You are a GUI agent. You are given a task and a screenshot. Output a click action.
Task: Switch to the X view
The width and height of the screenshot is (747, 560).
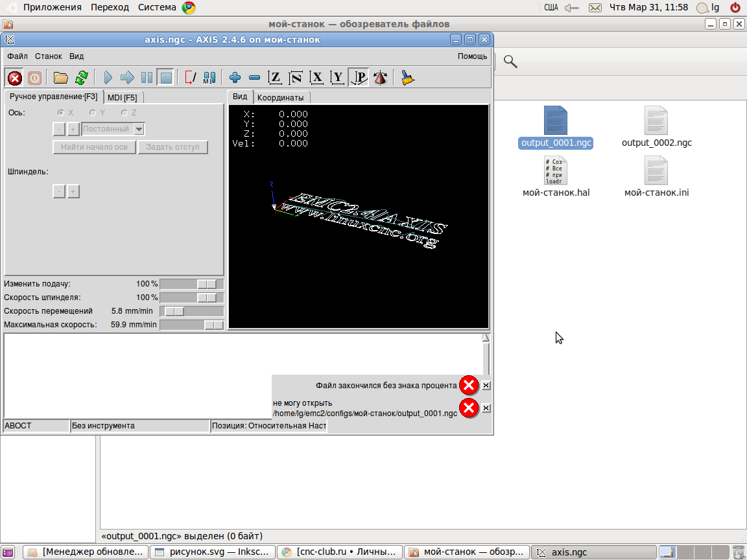(316, 78)
